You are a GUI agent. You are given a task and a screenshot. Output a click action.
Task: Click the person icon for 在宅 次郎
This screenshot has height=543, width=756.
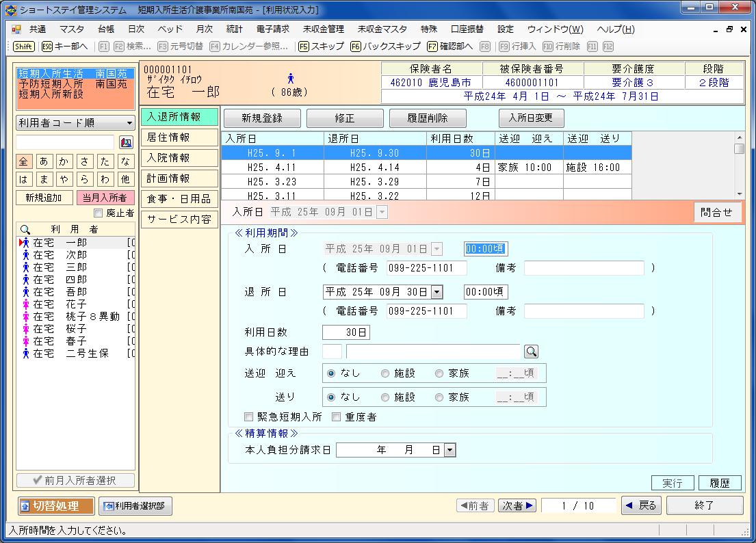[26, 255]
